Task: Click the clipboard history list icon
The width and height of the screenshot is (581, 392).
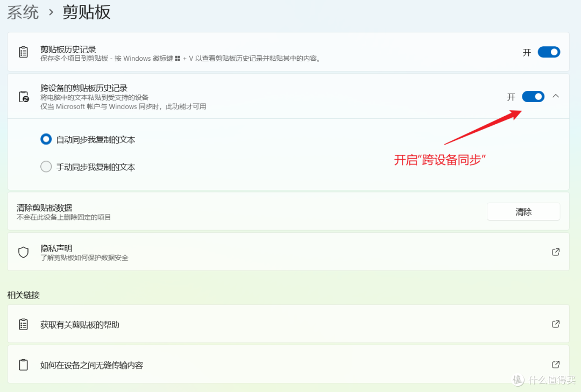Action: pyautogui.click(x=23, y=52)
